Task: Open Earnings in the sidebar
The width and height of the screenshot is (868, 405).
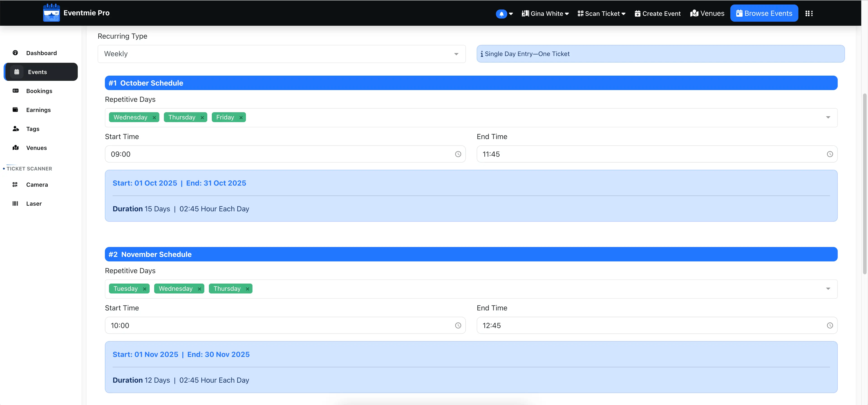Action: [x=38, y=110]
